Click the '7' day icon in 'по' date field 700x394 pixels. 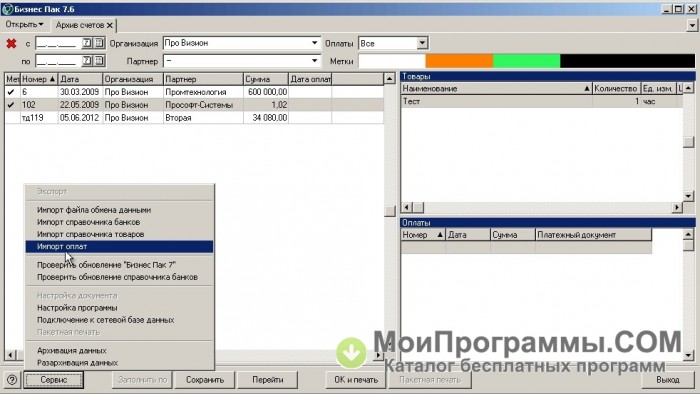click(87, 60)
